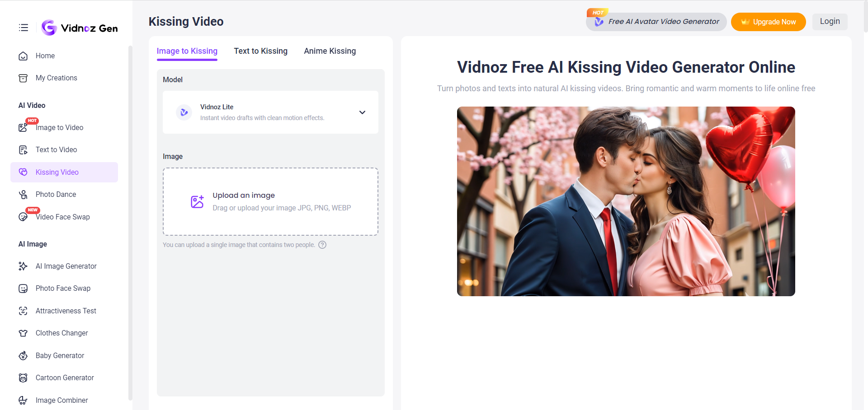Click the HOT badge on avatar banner
The image size is (868, 410).
[x=598, y=13]
